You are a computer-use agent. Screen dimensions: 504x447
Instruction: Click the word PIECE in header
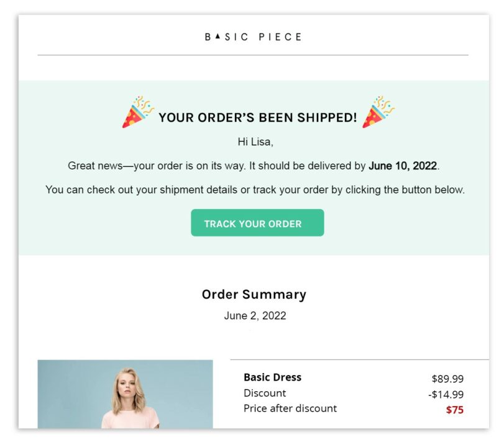point(280,37)
